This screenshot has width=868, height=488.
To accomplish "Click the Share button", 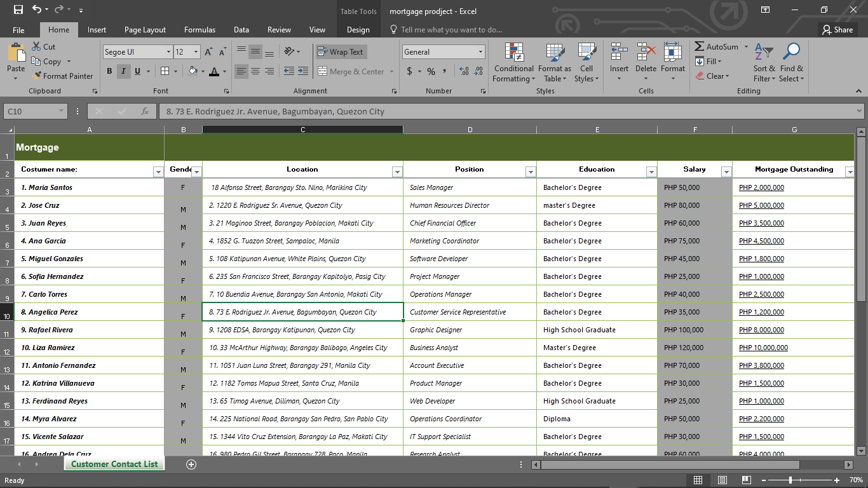I will coord(837,30).
